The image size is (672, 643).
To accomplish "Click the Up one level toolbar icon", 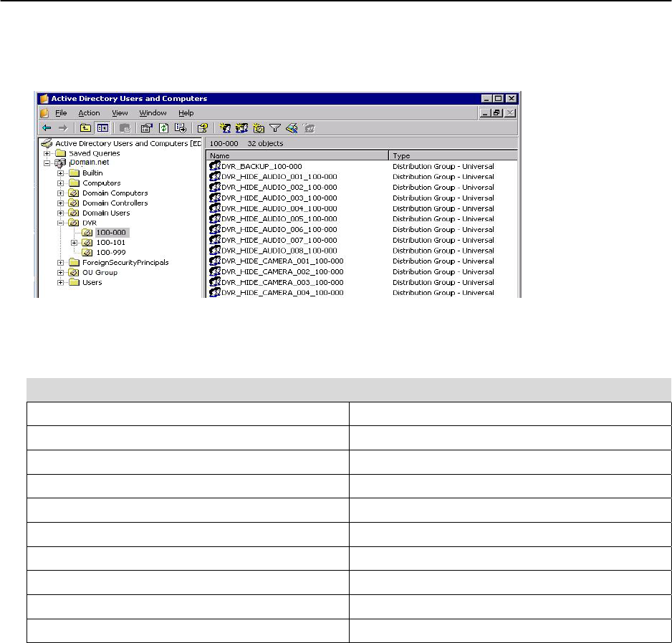I will [x=85, y=128].
